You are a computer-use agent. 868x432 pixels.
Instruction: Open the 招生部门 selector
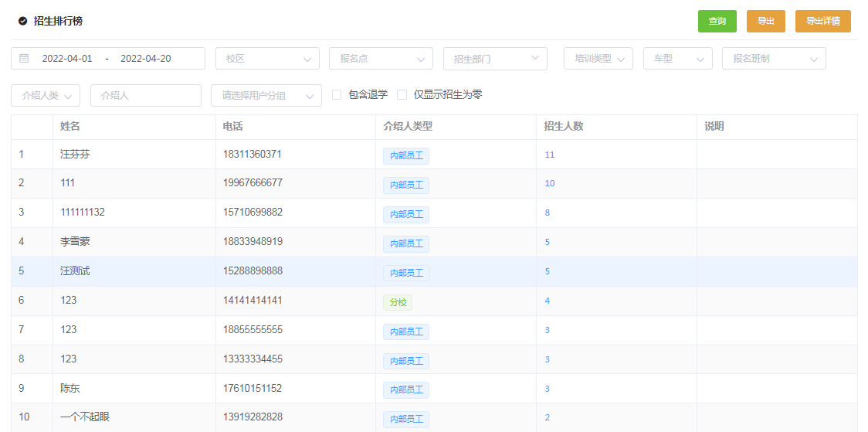point(496,59)
